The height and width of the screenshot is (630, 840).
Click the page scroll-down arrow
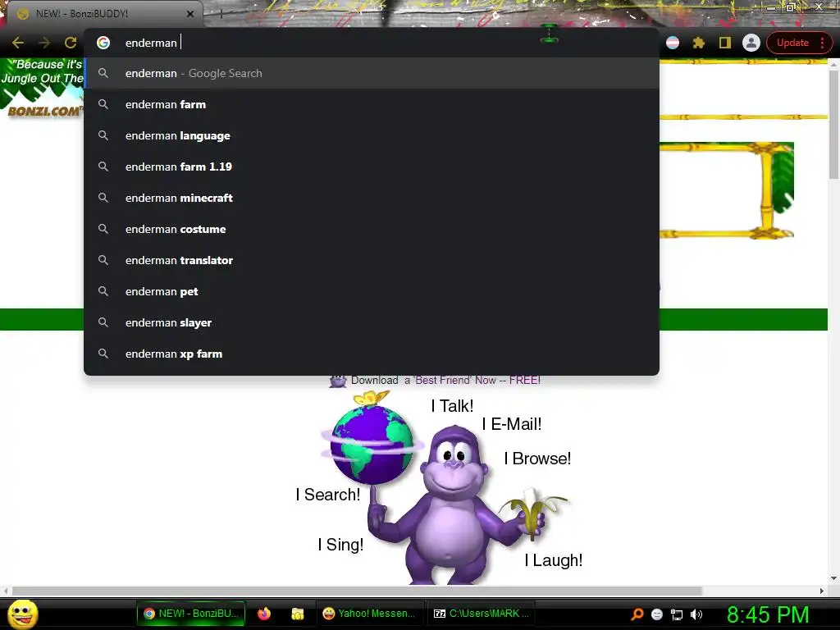click(x=833, y=578)
